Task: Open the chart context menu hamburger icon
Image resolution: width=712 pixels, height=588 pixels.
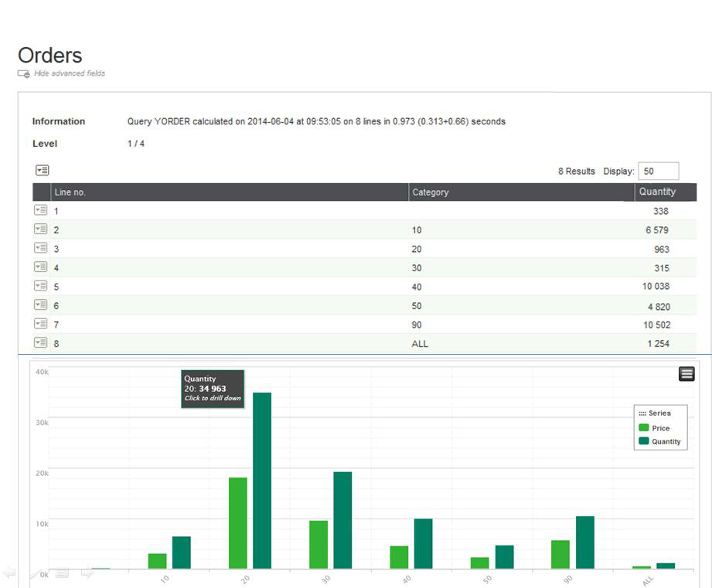Action: [686, 374]
